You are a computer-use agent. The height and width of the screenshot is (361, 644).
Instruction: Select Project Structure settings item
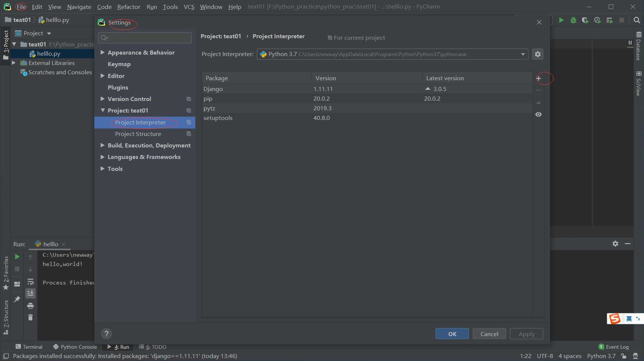tap(138, 134)
